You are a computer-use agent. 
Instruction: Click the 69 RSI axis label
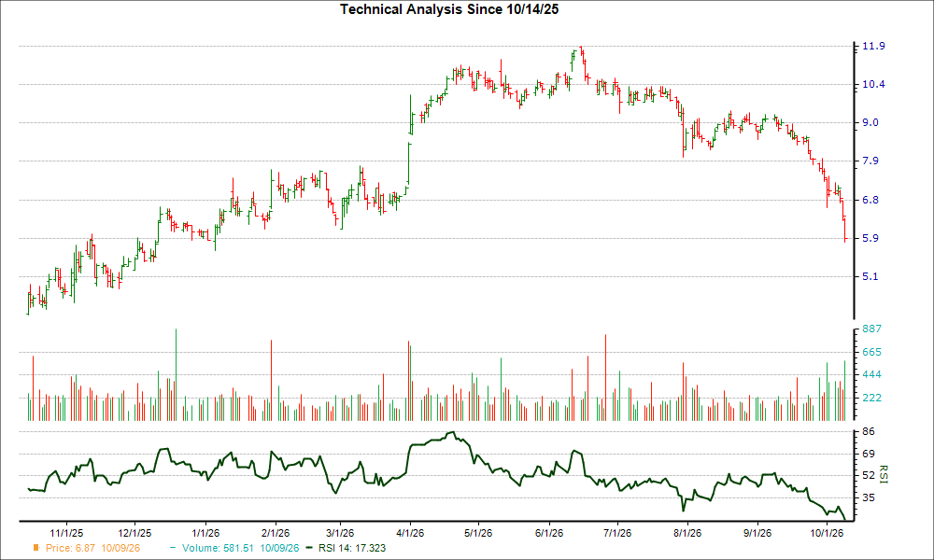pos(869,455)
